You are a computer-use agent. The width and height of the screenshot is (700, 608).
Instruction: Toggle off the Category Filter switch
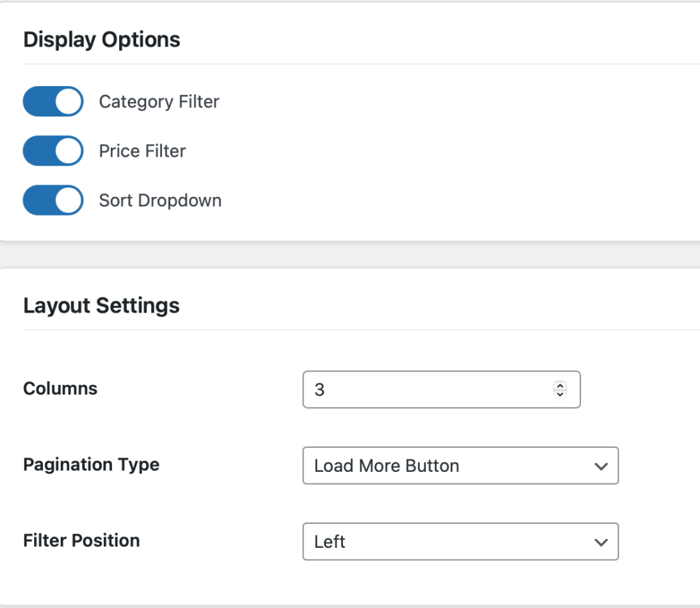53,102
